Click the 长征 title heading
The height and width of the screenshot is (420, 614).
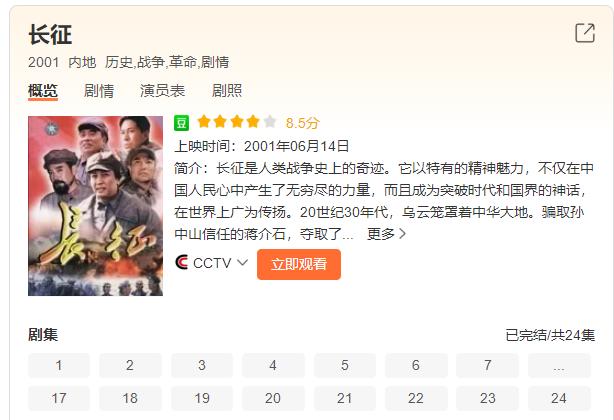50,34
